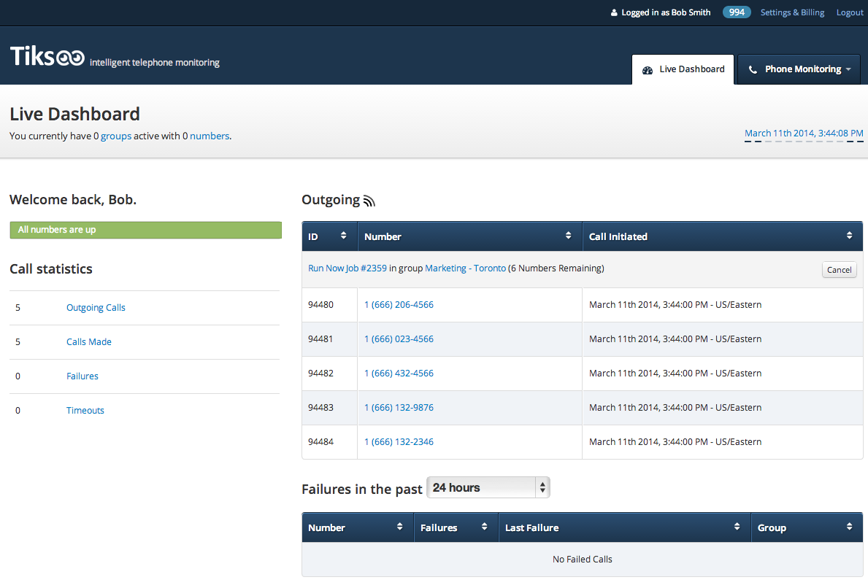The width and height of the screenshot is (868, 588).
Task: Open phone number 1 (666) 132-9876
Action: tap(399, 408)
